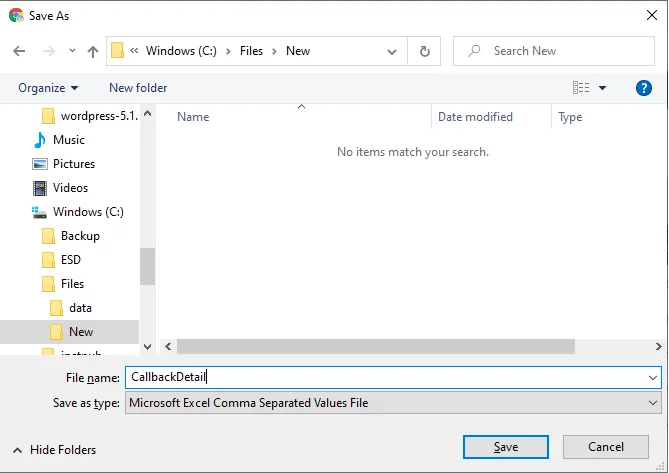
Task: Click the file list left scroll arrow
Action: [168, 346]
